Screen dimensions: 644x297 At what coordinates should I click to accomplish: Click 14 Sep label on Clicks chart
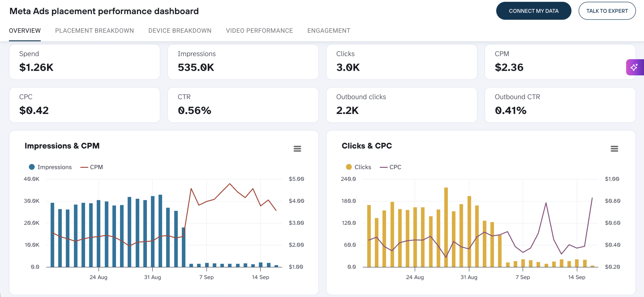577,277
